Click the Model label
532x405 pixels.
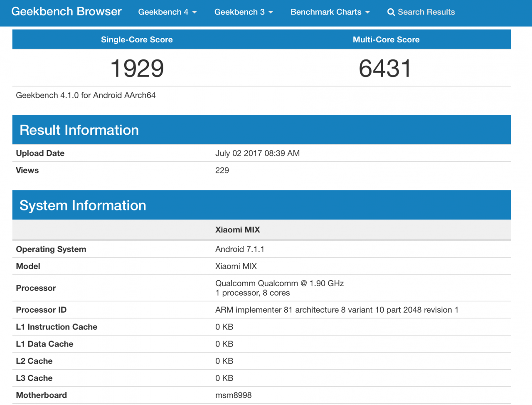28,266
